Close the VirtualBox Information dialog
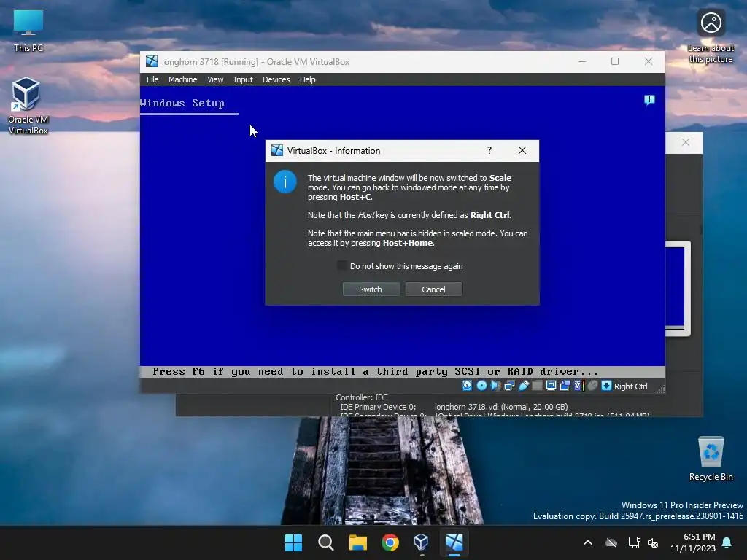 522,150
